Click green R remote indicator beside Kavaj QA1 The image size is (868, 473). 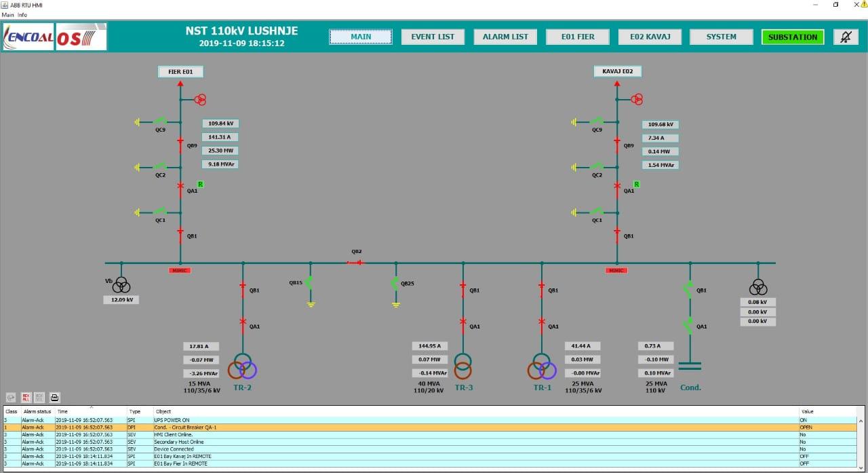click(x=637, y=184)
